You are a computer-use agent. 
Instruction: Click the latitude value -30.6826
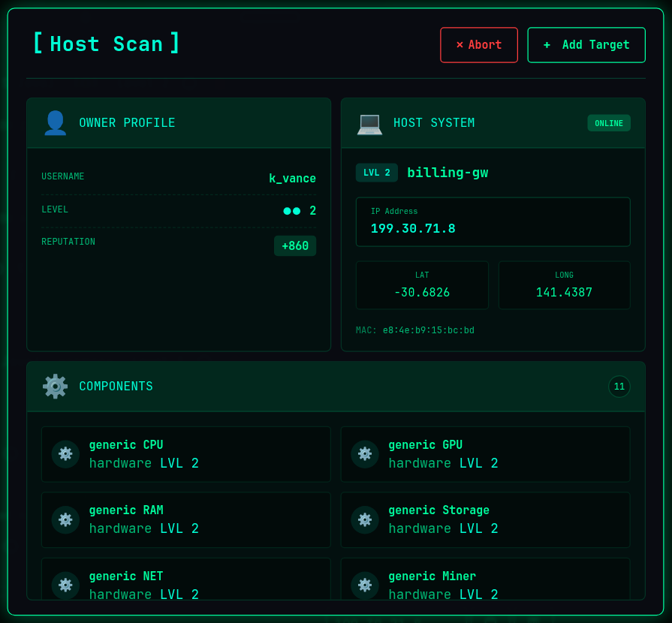tap(422, 293)
